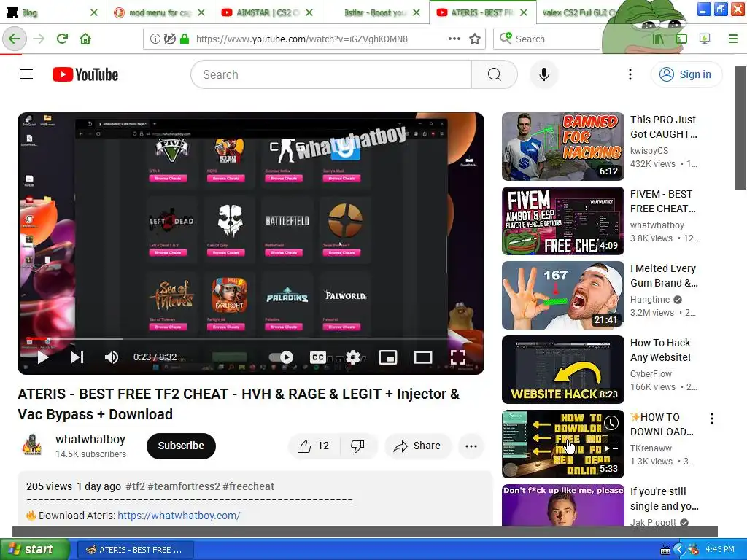
Task: Open Banned For Hacking video thumbnail
Action: click(562, 147)
